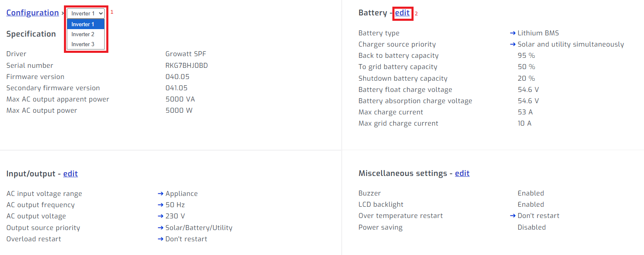This screenshot has height=255, width=644.
Task: Select the currently highlighted Inverter 1 entry
Action: pos(83,24)
